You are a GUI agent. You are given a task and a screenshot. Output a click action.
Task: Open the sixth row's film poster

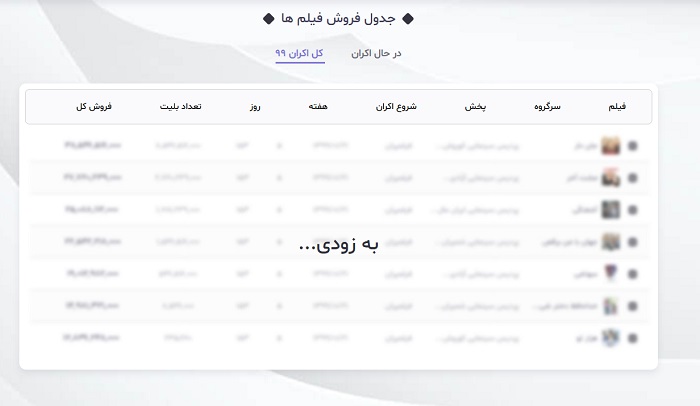[610, 306]
